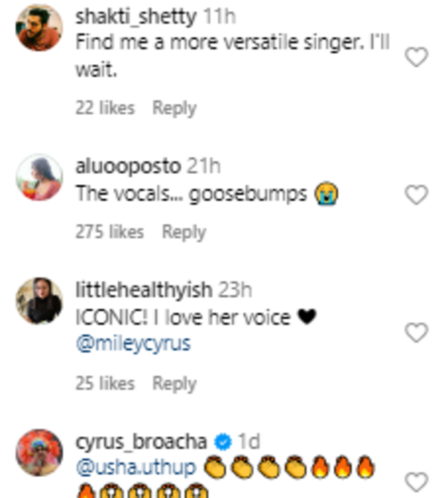Like aluooposto's goosebumps comment

coord(415,195)
